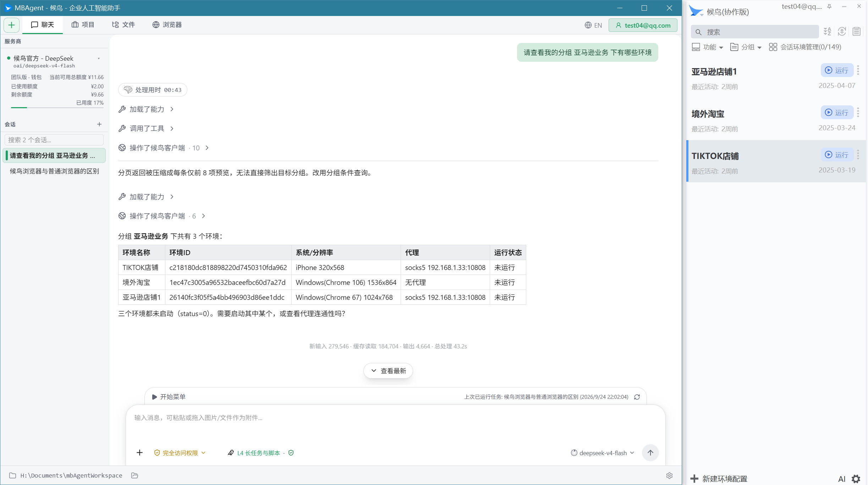Viewport: 868px width, 485px height.
Task: Expand the first 加载了能力 entry
Action: [x=146, y=109]
